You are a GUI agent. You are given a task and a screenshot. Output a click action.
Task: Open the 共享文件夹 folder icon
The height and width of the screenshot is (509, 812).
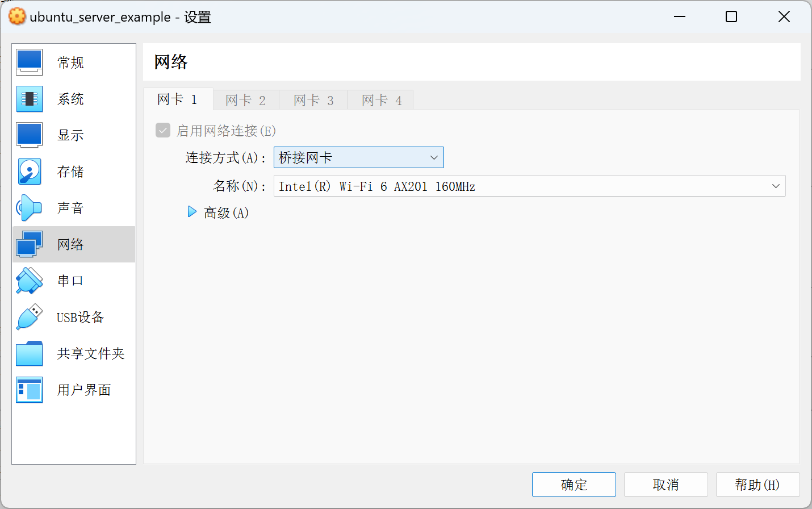pyautogui.click(x=30, y=353)
